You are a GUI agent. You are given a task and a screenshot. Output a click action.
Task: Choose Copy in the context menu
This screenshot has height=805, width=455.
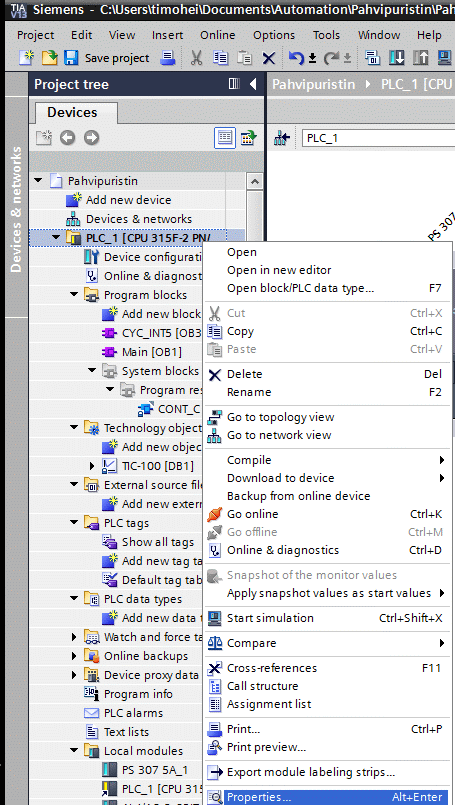(x=325, y=331)
